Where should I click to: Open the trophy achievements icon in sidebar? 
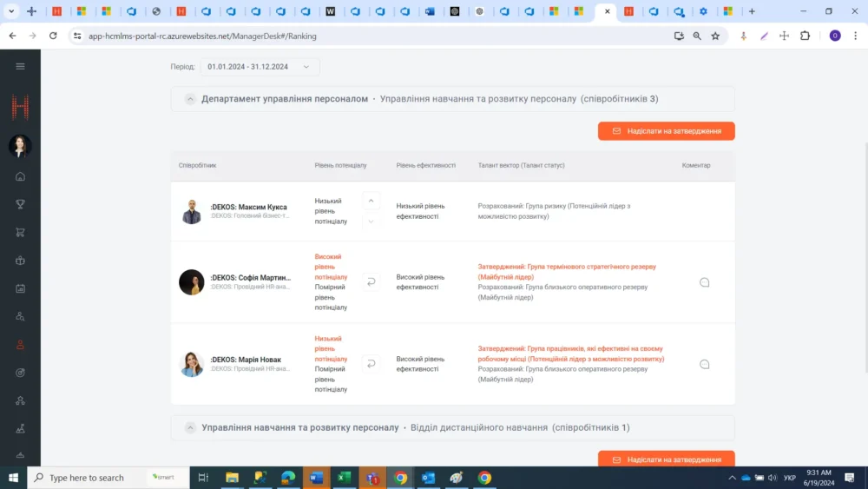(20, 204)
